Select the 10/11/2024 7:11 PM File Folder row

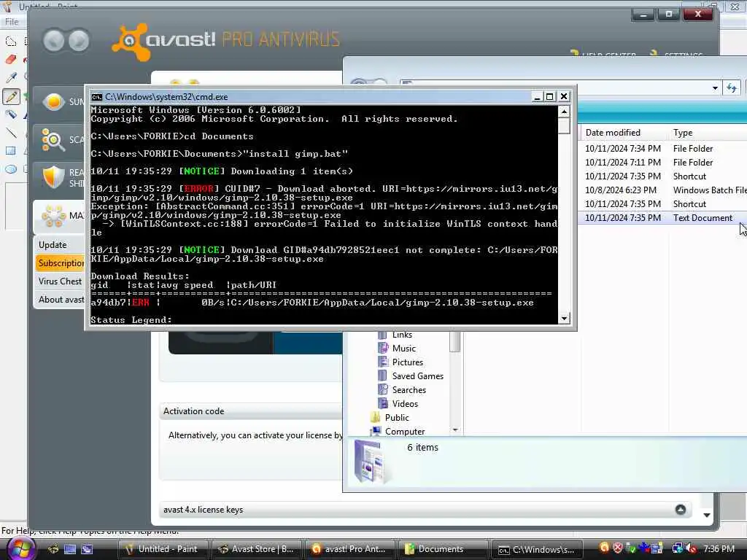tap(662, 163)
